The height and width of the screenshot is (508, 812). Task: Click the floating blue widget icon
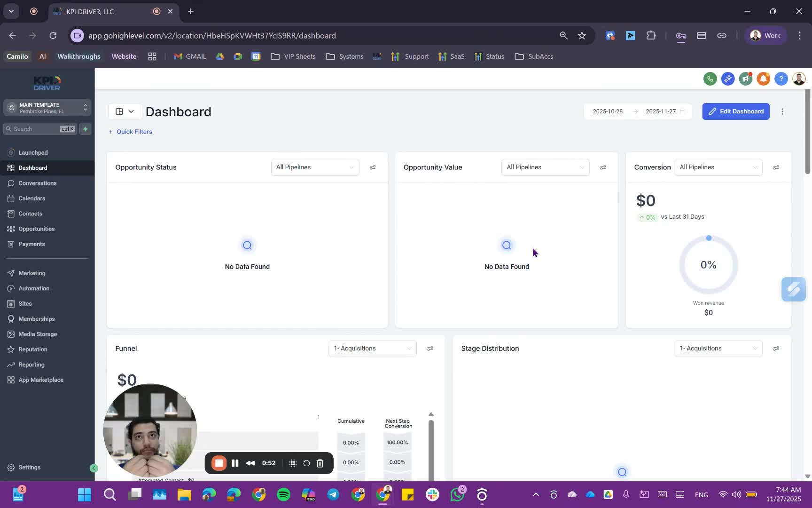[794, 289]
